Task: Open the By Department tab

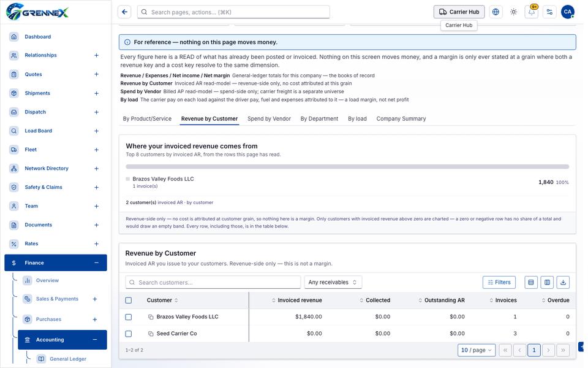Action: pos(319,118)
